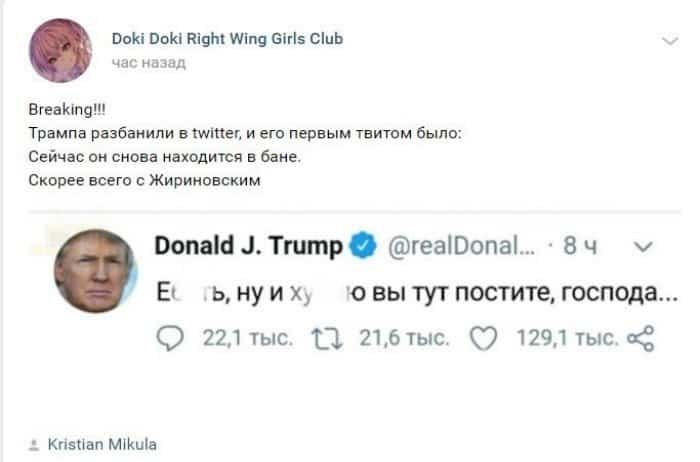Click the tweet text ending 'господа...'
The height and width of the screenshot is (462, 700).
click(417, 293)
